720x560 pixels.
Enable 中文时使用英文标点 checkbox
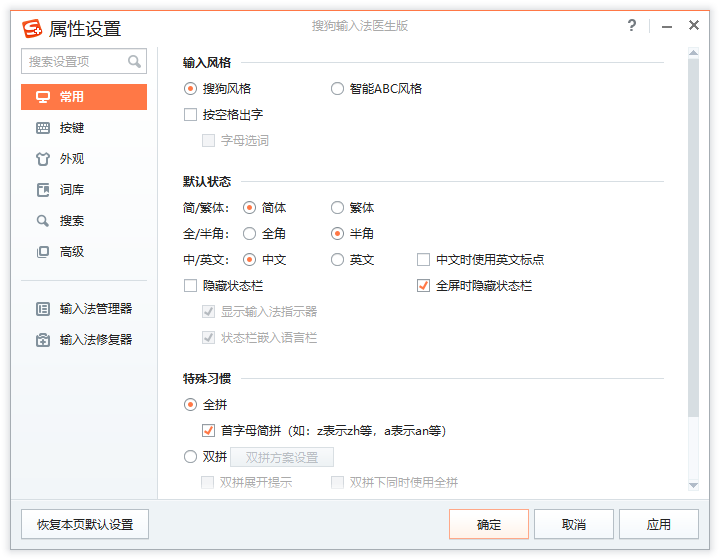tap(423, 260)
